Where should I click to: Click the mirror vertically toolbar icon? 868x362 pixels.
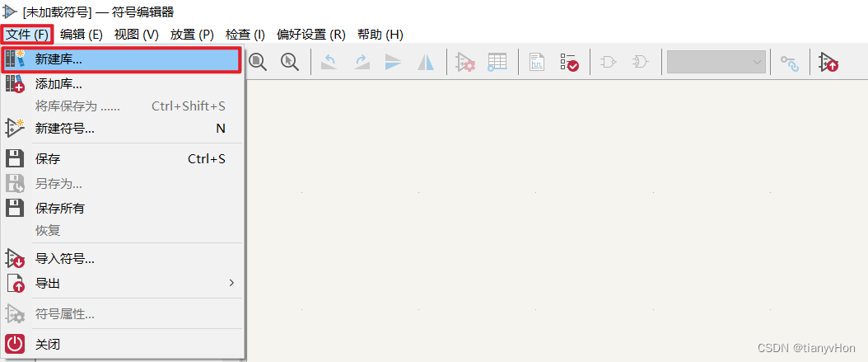393,62
